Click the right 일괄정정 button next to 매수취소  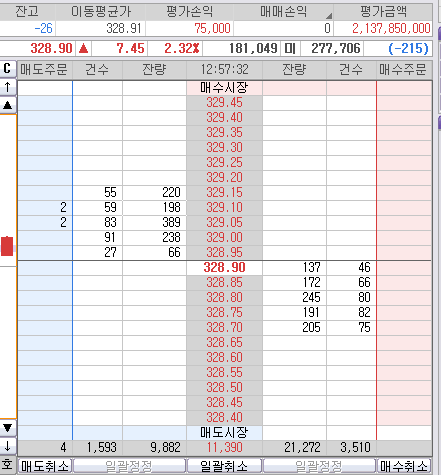(x=319, y=466)
